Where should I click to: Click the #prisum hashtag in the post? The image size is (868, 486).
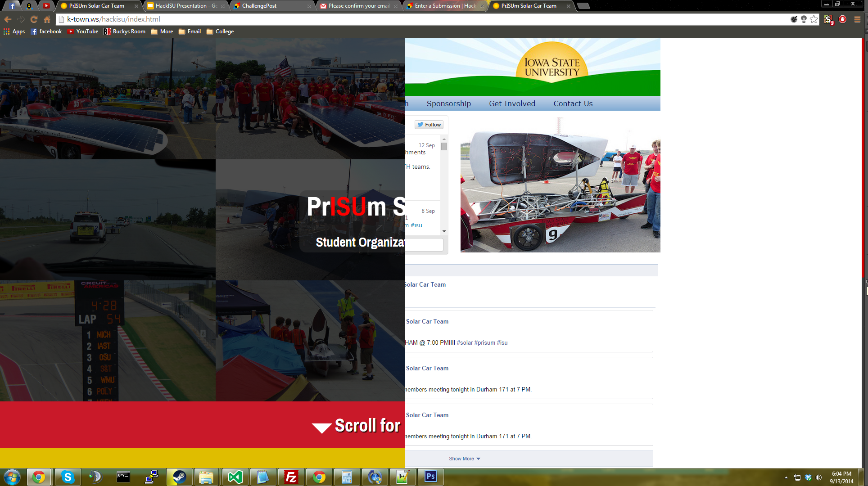(x=485, y=342)
